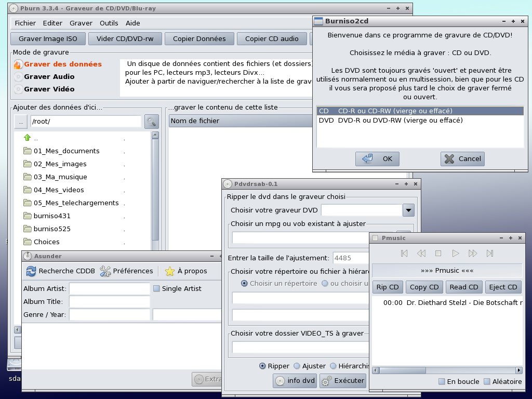532x399 pixels.
Task: Click the Pburn title bar disc icon
Action: tap(14, 8)
